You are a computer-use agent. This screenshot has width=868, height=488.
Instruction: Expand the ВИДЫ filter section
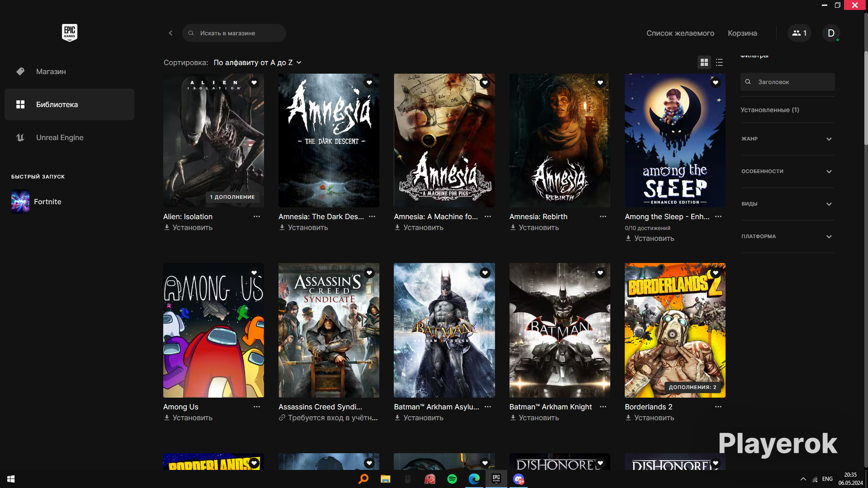[x=787, y=204]
